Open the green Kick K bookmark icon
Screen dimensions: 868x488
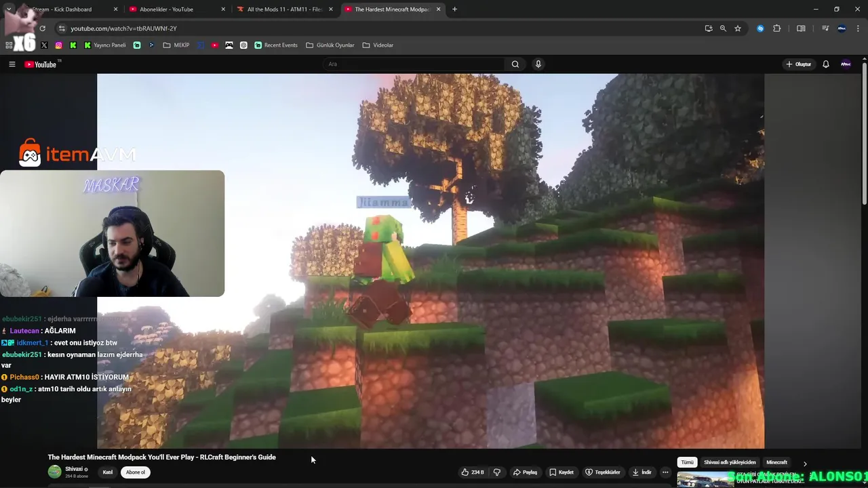pyautogui.click(x=73, y=45)
